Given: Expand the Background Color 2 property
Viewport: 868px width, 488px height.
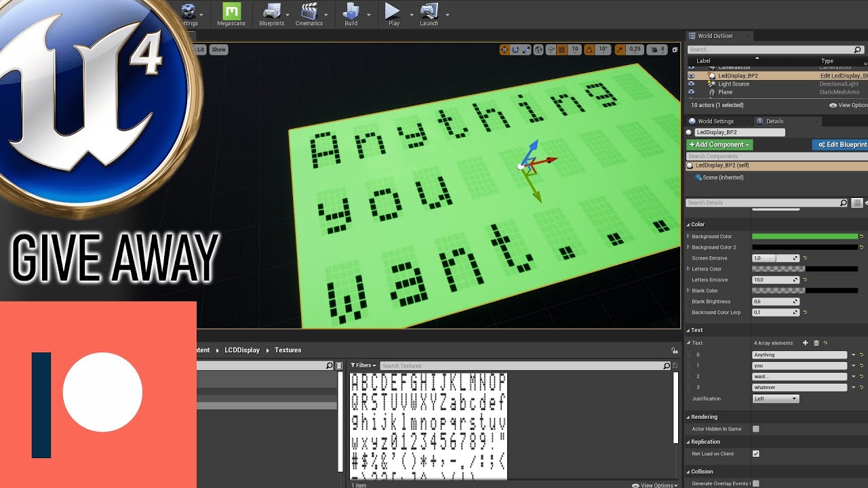Looking at the screenshot, I should [688, 247].
